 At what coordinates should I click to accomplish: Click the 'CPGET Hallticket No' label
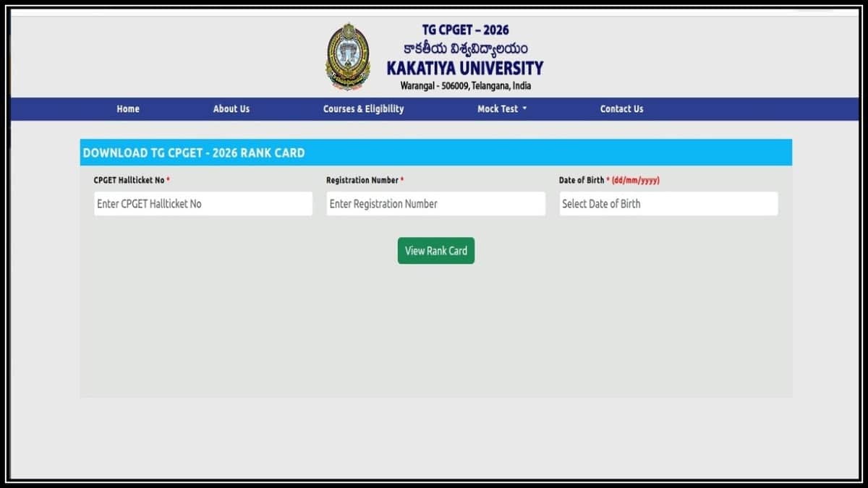click(129, 180)
